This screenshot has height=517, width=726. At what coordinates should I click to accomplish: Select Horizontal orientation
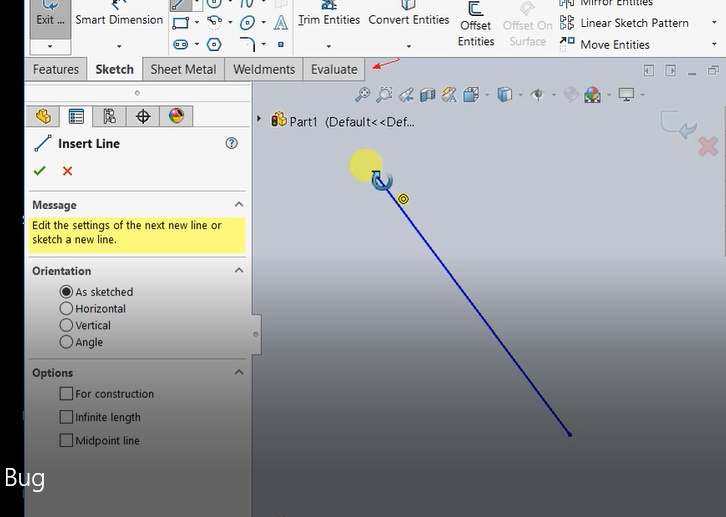coord(66,308)
